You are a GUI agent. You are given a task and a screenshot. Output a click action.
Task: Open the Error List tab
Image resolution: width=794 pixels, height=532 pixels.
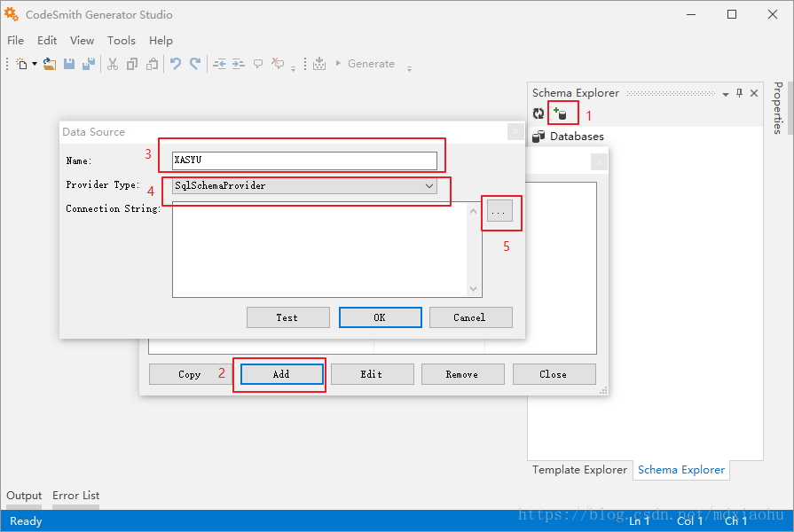pos(76,496)
